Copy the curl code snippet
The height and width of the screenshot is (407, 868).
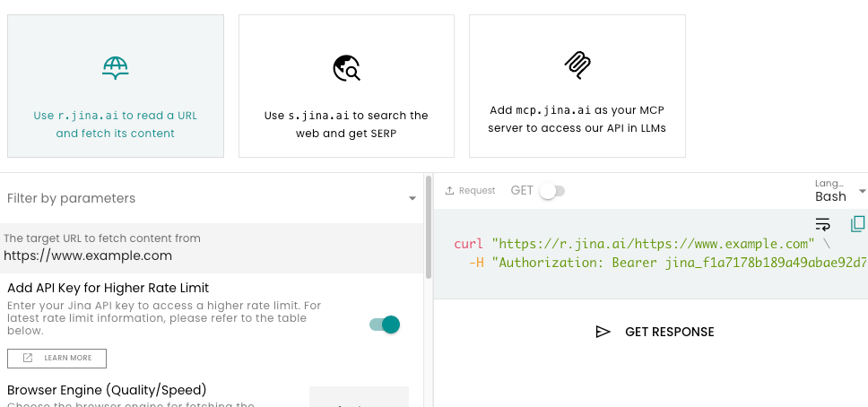click(857, 223)
